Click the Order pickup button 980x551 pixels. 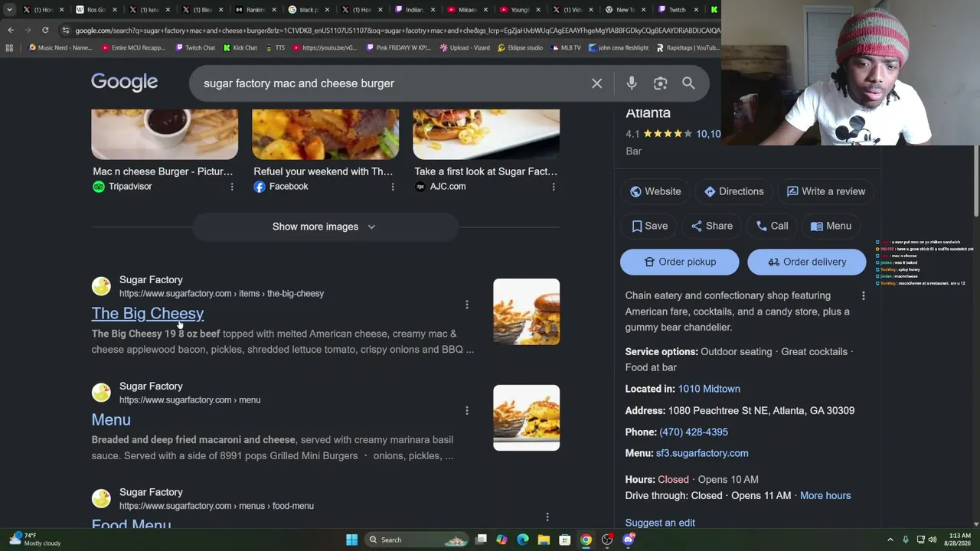point(679,262)
